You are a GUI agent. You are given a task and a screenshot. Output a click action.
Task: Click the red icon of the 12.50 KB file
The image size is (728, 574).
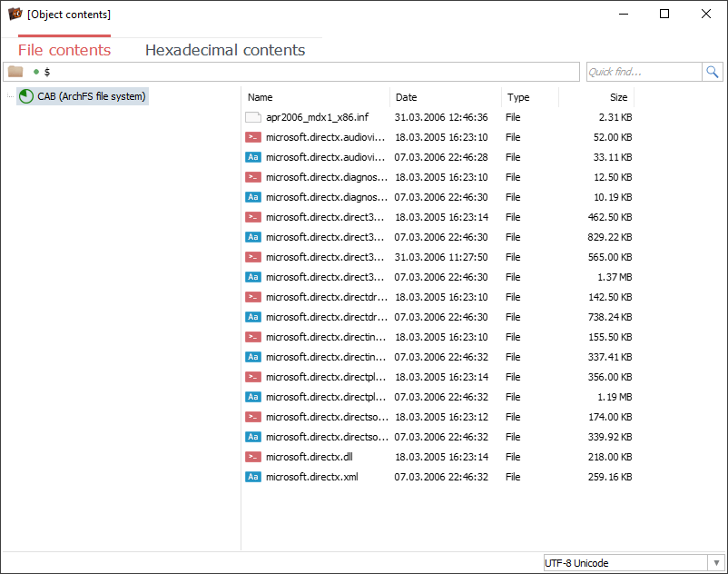coord(253,177)
